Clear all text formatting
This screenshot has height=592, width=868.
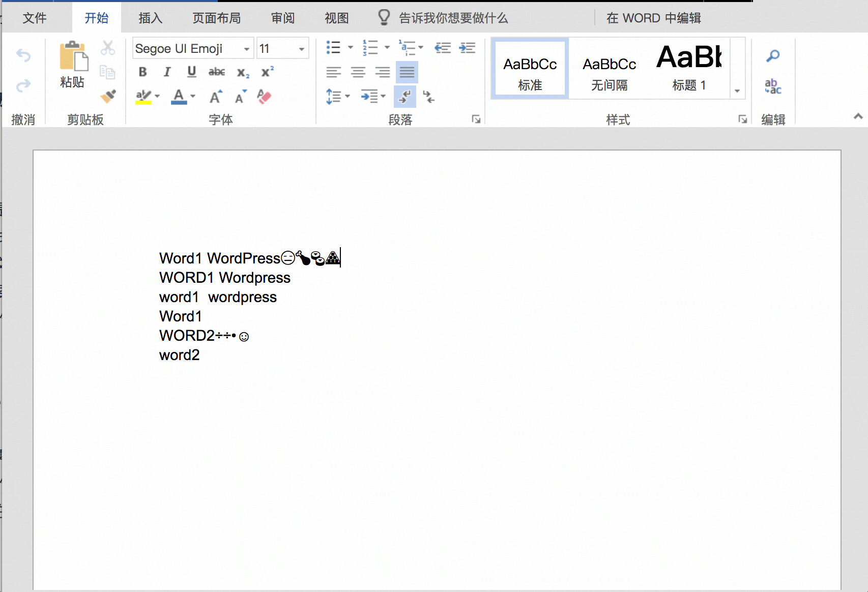[x=266, y=97]
